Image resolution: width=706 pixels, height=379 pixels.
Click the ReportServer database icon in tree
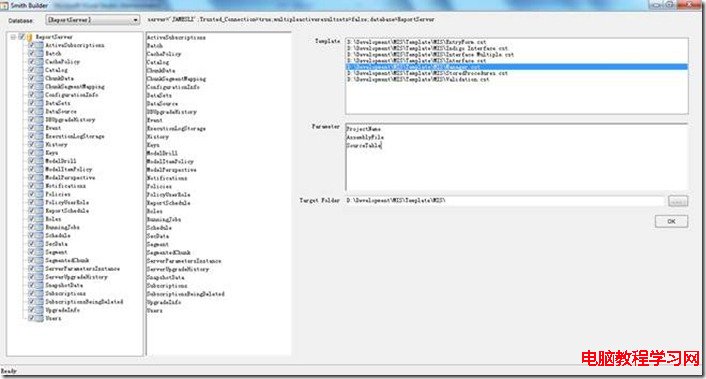tap(29, 37)
